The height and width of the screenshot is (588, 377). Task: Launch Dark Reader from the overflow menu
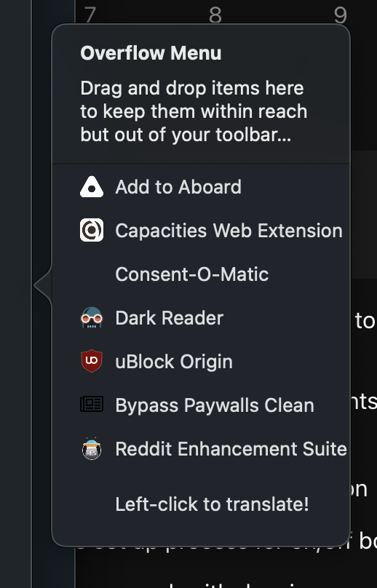169,318
